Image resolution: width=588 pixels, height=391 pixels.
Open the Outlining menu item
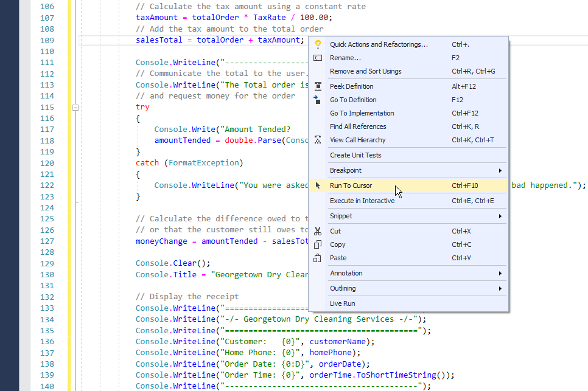(x=408, y=288)
